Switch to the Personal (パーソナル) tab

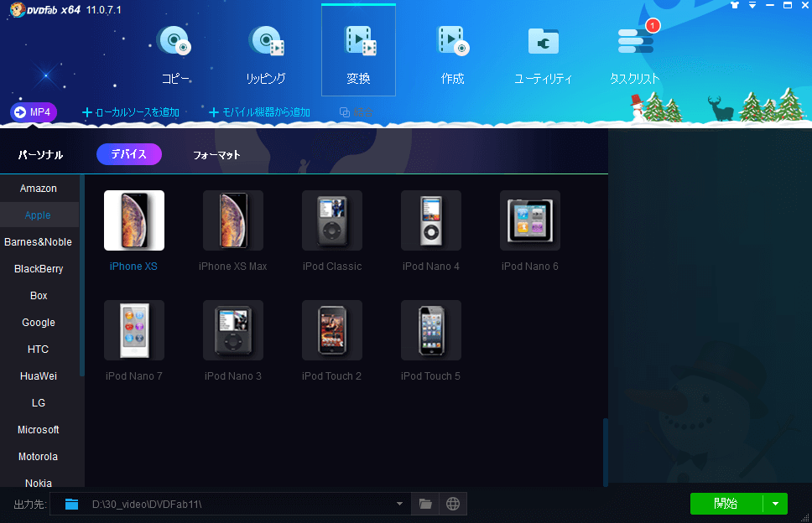(x=40, y=155)
